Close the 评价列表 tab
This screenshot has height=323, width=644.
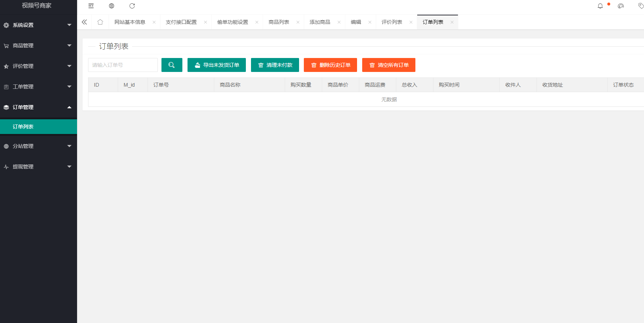point(411,22)
